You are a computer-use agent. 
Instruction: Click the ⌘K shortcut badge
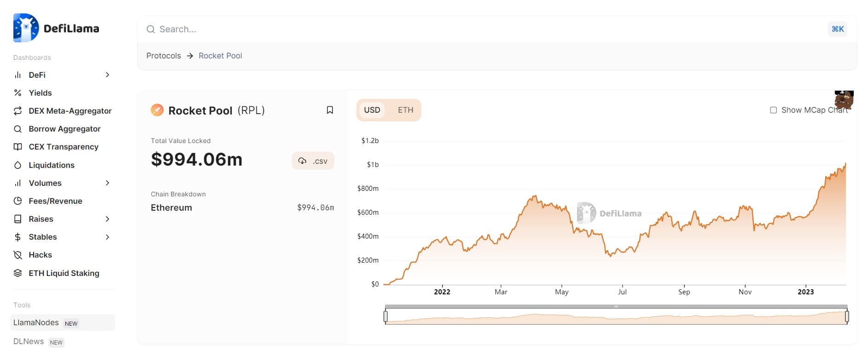838,29
